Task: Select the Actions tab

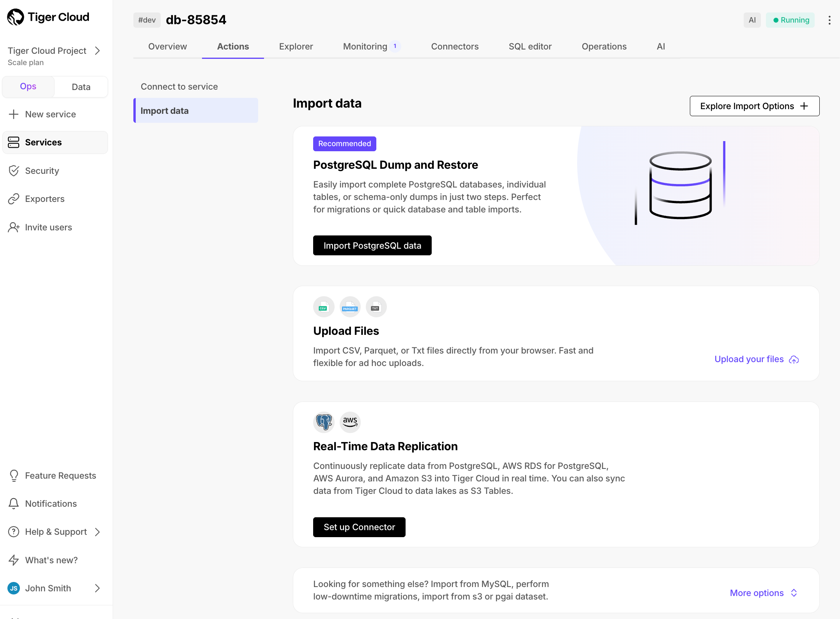Action: tap(233, 46)
